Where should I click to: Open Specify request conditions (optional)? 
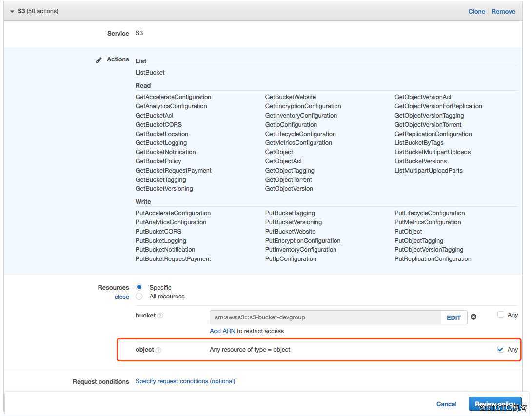pyautogui.click(x=185, y=381)
